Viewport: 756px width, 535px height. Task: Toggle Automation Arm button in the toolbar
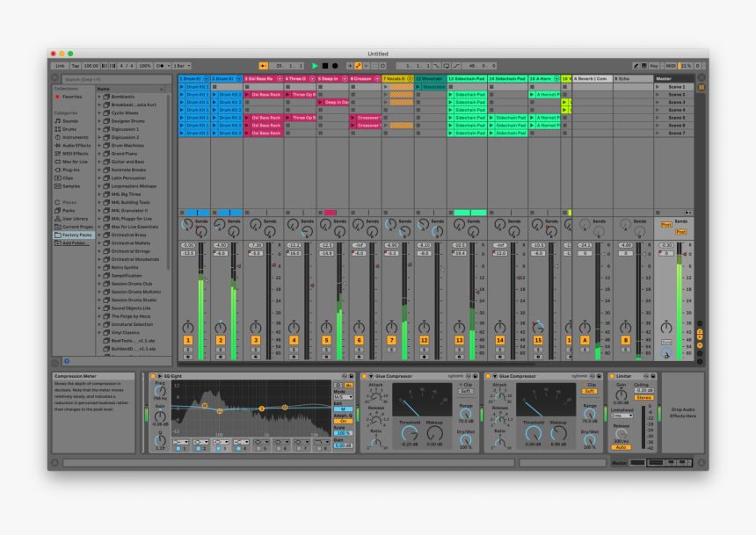pyautogui.click(x=359, y=66)
